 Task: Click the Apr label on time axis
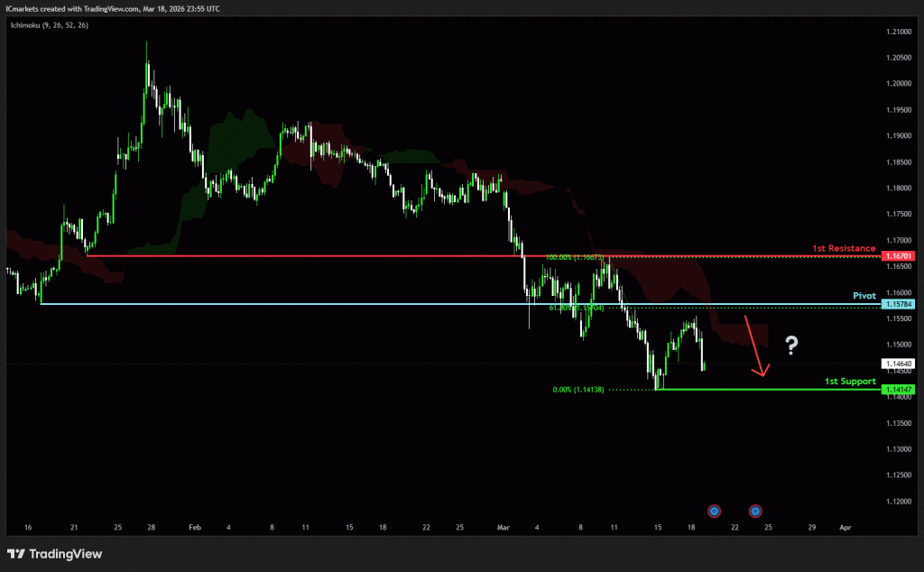click(845, 526)
